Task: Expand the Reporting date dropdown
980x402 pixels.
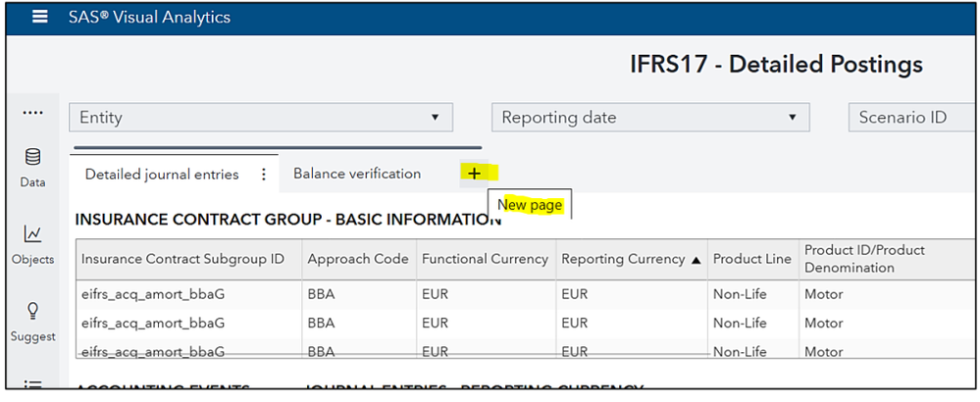Action: coord(649,118)
